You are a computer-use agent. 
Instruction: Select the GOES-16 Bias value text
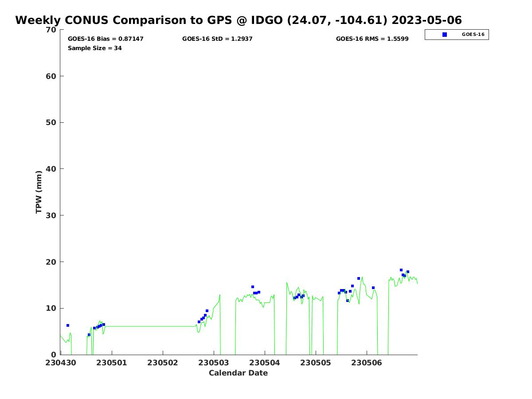[x=106, y=39]
